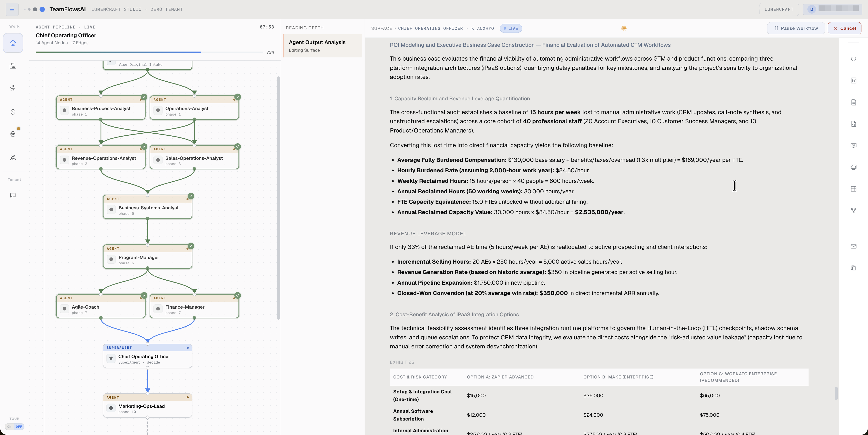Click the email envelope icon in right rail
This screenshot has height=435, width=868.
click(853, 246)
